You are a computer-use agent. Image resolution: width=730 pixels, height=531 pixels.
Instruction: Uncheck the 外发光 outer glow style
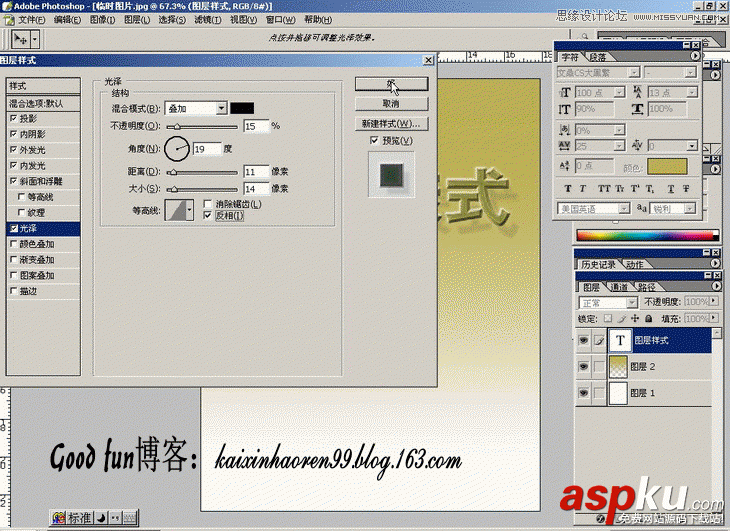pyautogui.click(x=14, y=149)
